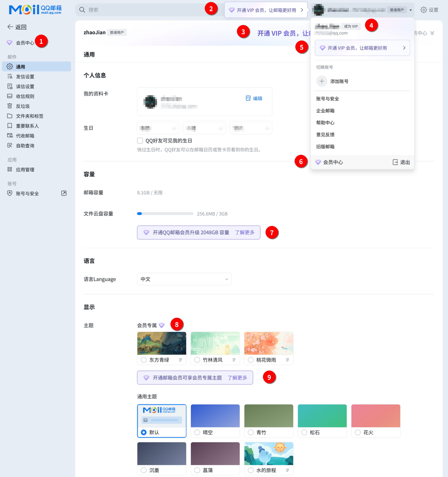
Task: Expand the double chevron near 会员中心 banner
Action: pos(432,33)
